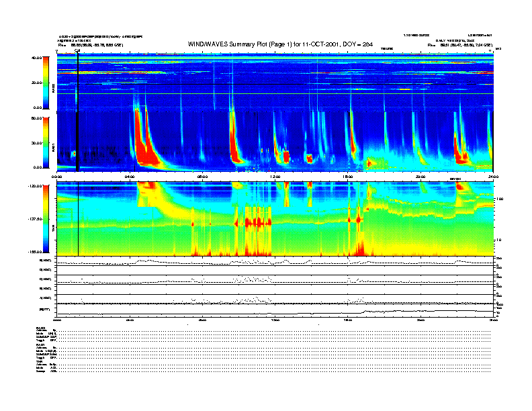Select the WIND/WAVES Summary Plot title text
Screen dimensions: 532x411
pos(280,44)
